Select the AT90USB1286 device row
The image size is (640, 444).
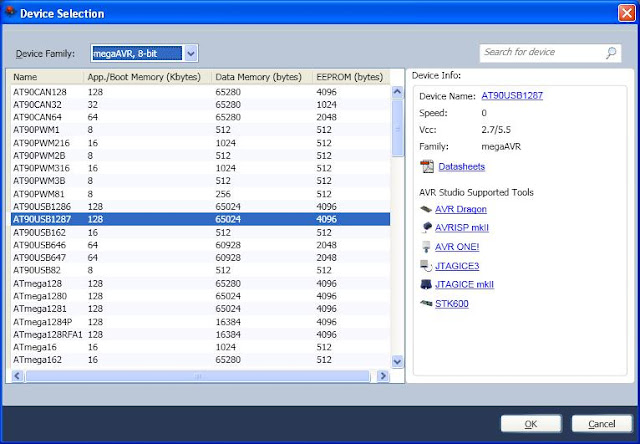point(200,206)
